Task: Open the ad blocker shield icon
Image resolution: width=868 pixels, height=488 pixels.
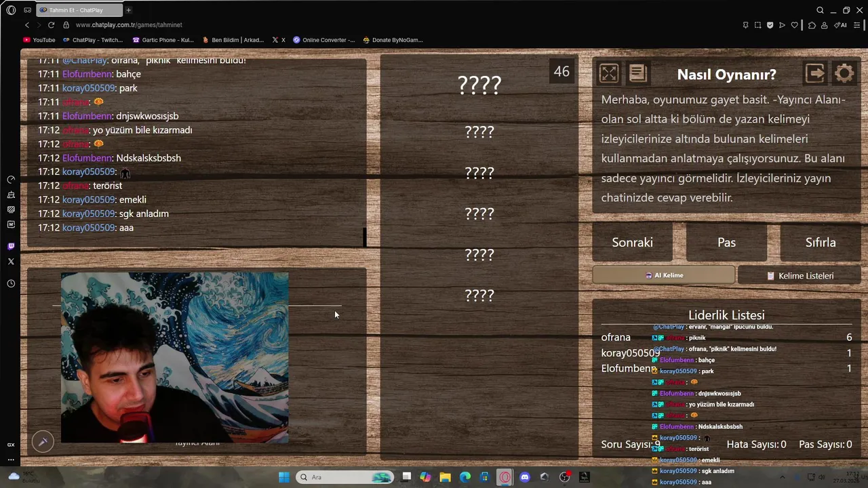Action: (x=770, y=25)
